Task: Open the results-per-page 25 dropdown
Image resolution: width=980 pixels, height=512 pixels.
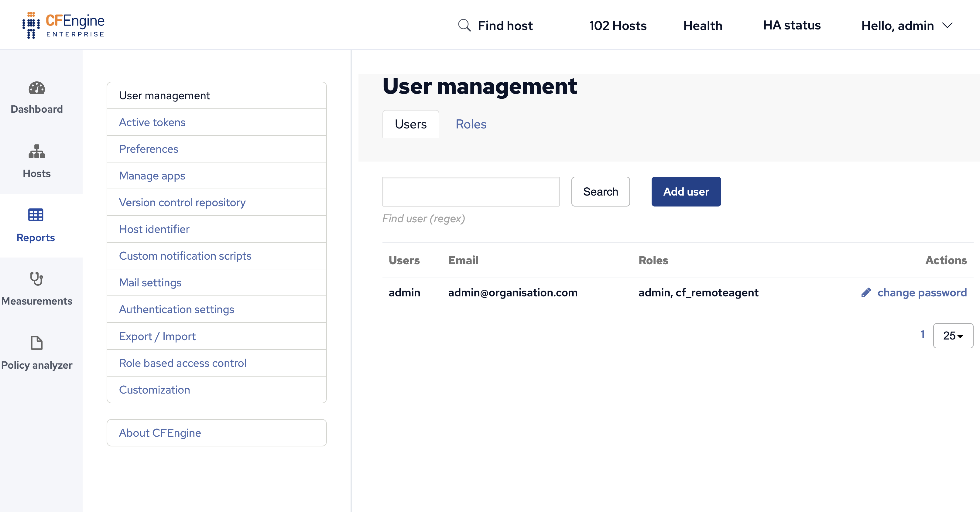Action: pos(953,336)
